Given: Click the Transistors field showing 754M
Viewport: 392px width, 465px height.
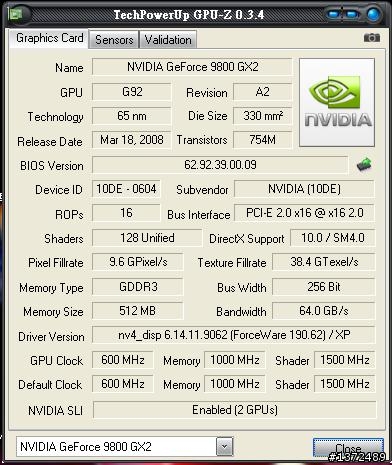Looking at the screenshot, I should coord(263,140).
